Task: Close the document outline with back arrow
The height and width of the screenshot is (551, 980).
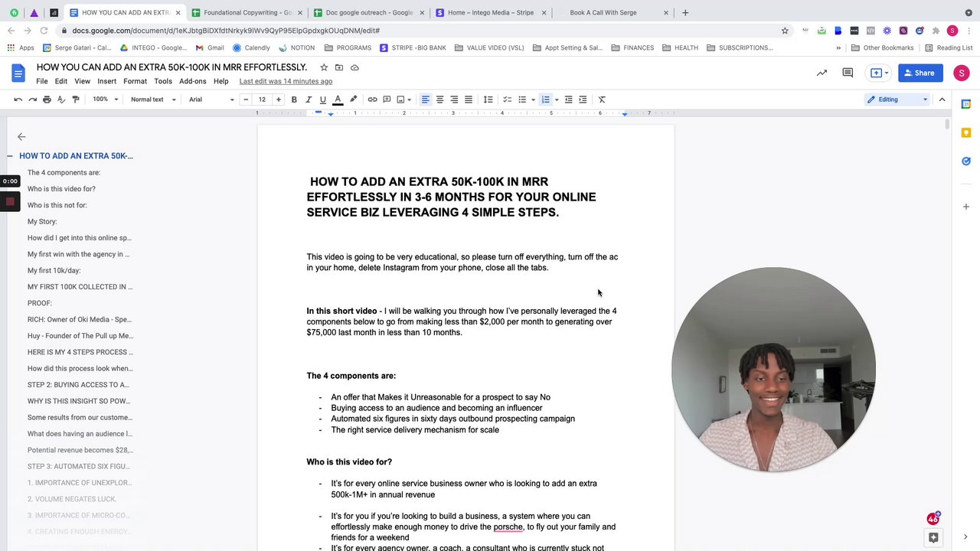Action: pyautogui.click(x=21, y=137)
